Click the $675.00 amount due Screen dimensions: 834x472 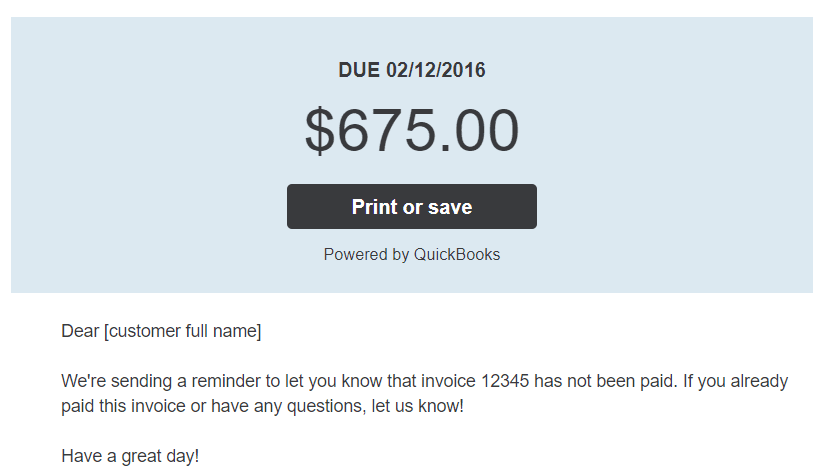click(412, 130)
